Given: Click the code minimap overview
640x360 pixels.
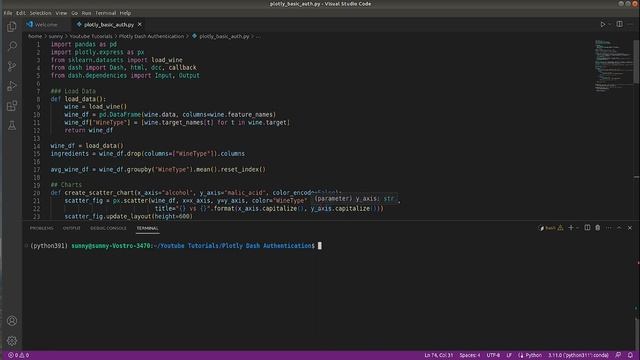Looking at the screenshot, I should tap(613, 65).
